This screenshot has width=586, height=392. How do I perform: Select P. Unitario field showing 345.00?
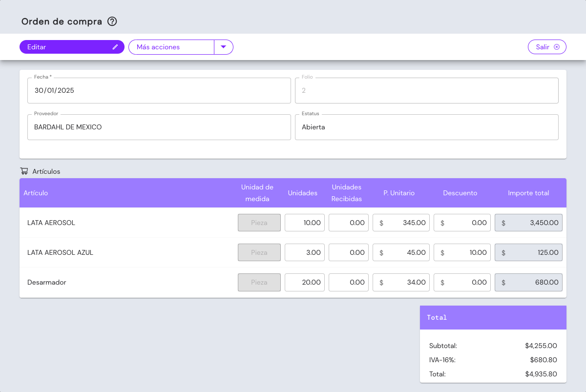click(x=401, y=223)
